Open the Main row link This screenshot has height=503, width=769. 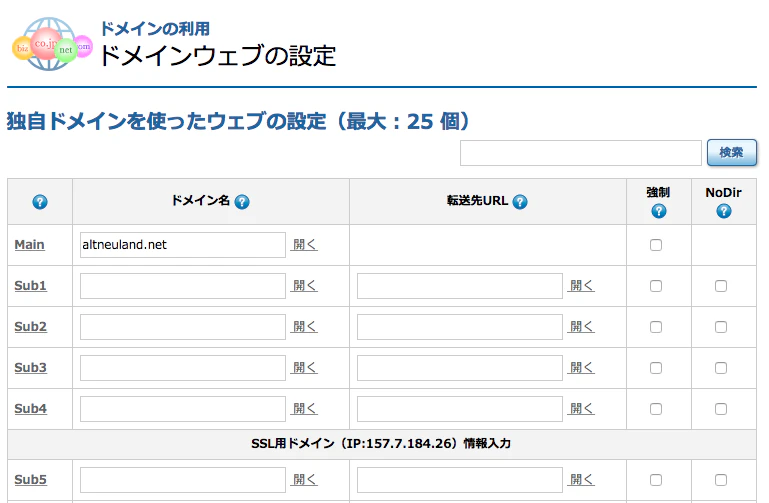click(x=29, y=244)
